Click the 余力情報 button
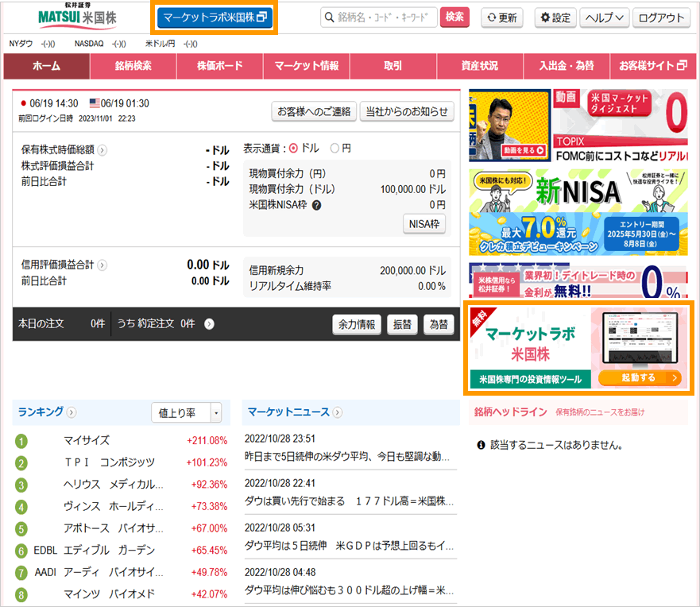The height and width of the screenshot is (607, 700). pos(357,324)
